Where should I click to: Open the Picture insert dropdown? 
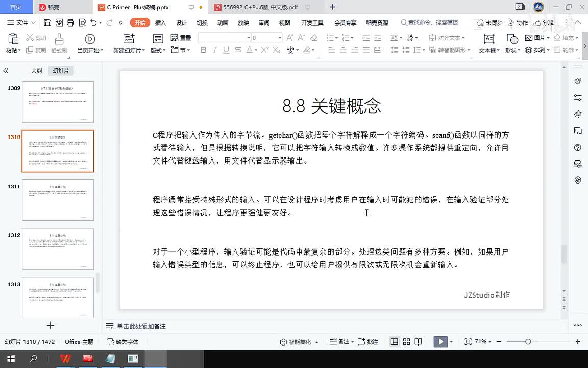(537, 38)
